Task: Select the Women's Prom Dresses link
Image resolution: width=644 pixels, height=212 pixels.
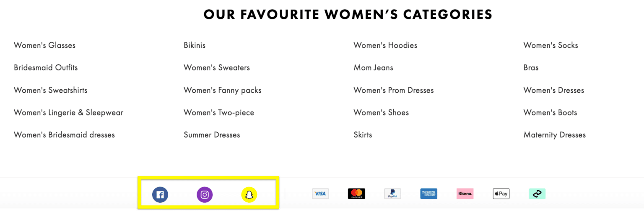Action: (x=394, y=90)
